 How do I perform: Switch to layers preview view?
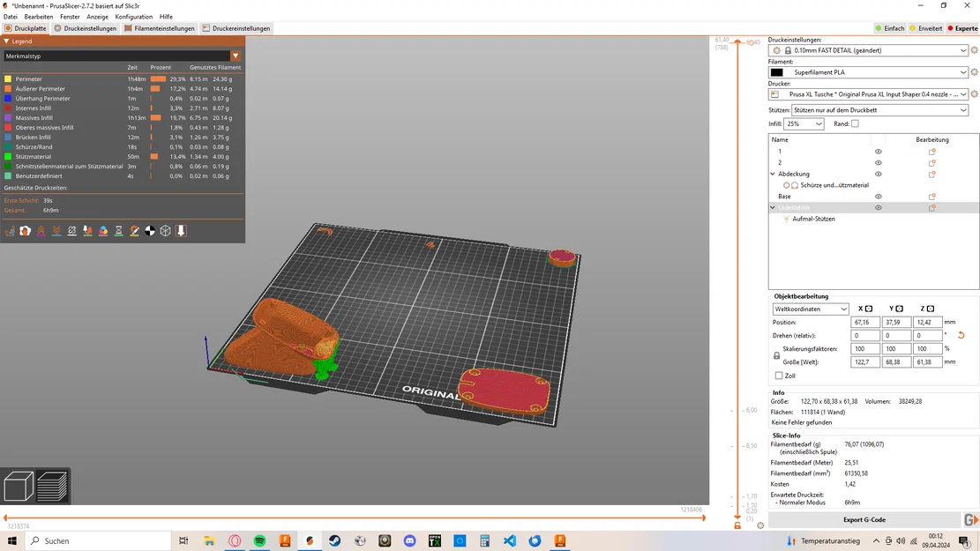pos(53,486)
